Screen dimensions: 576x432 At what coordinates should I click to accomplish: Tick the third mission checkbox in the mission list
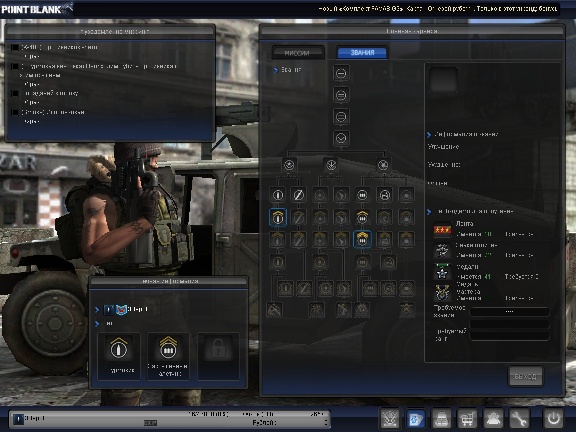pyautogui.click(x=15, y=93)
